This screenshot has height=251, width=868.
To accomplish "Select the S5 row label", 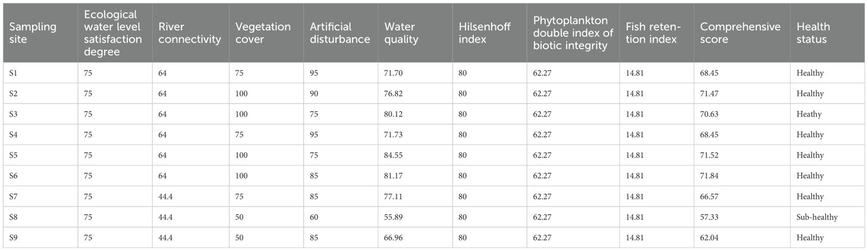I will [14, 155].
